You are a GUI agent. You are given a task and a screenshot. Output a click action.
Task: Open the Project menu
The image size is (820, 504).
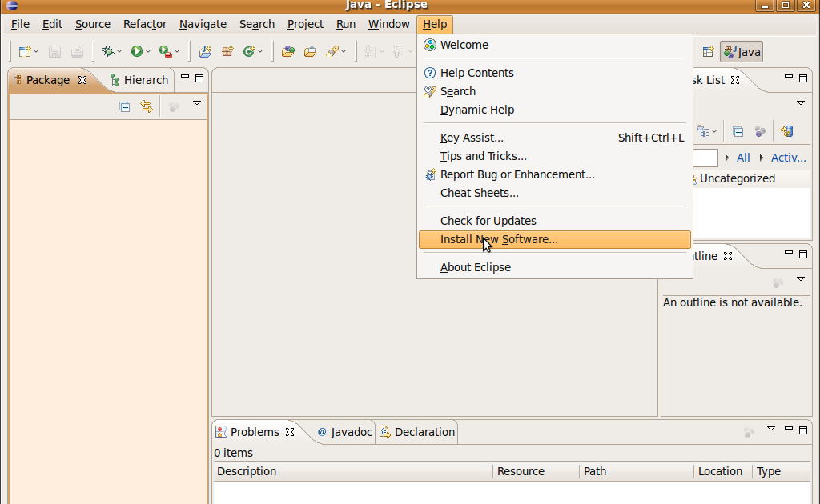[x=305, y=24]
